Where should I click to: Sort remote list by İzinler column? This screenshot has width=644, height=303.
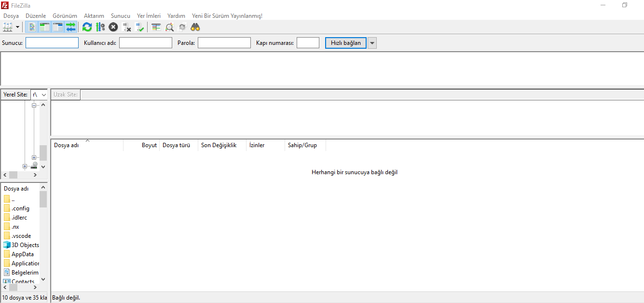click(x=265, y=145)
